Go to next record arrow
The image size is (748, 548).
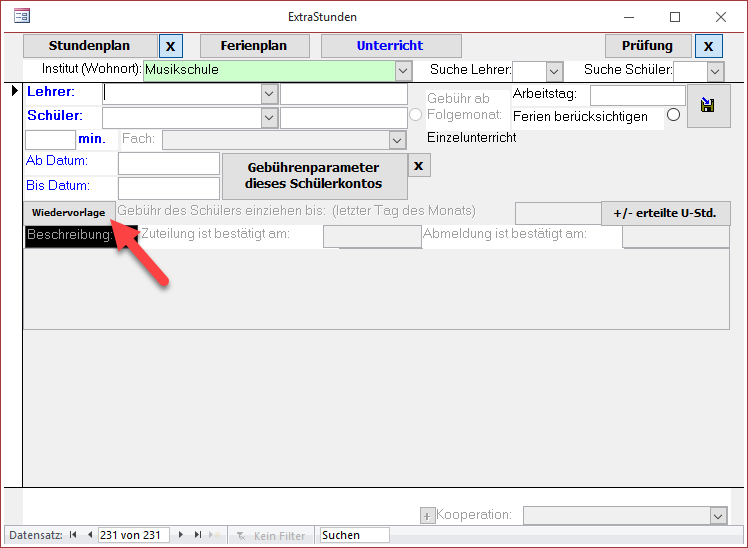coord(181,535)
